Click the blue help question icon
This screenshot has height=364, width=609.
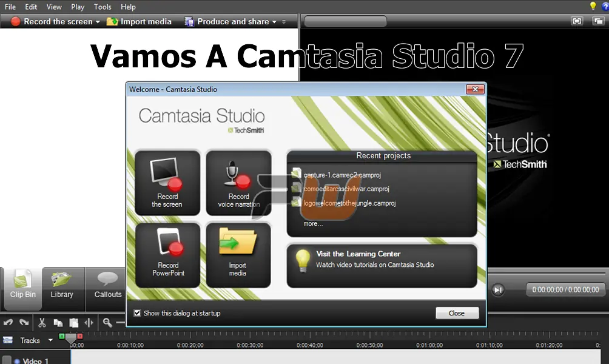click(x=605, y=6)
